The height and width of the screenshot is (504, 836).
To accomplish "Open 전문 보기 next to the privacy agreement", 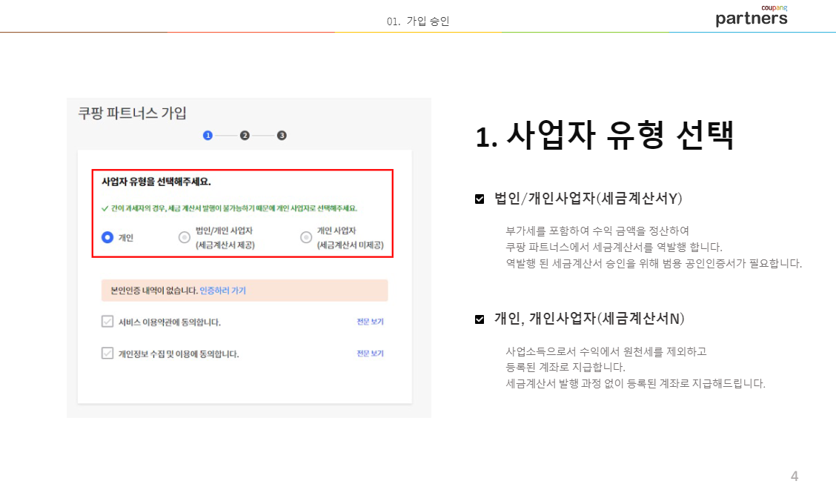I will [x=368, y=353].
